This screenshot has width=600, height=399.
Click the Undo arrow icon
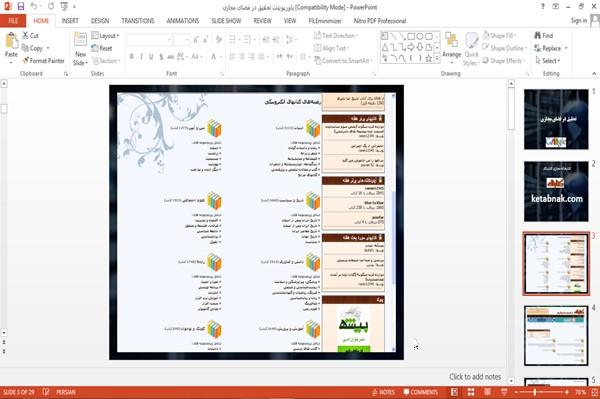coord(34,7)
